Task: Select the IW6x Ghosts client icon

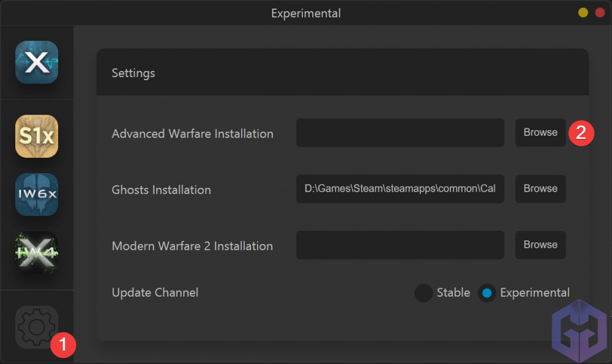Action: click(x=37, y=195)
